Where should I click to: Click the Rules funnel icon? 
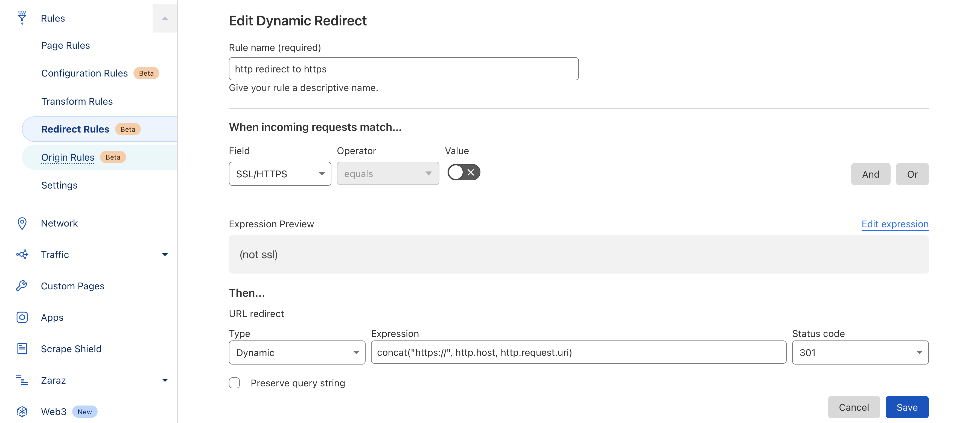22,18
